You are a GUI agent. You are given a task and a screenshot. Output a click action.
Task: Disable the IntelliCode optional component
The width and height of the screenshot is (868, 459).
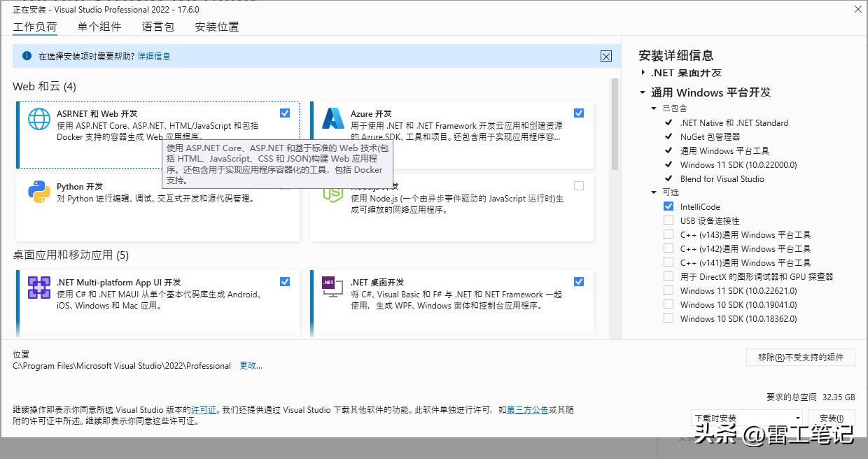(668, 206)
